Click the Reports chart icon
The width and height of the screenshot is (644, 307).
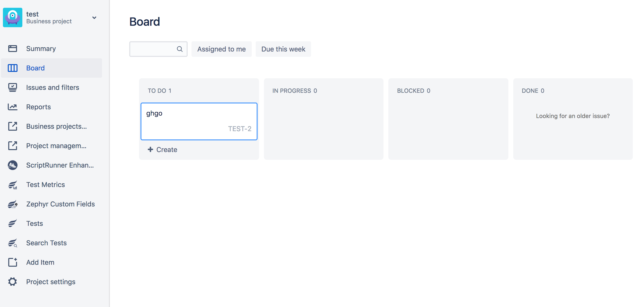point(12,107)
